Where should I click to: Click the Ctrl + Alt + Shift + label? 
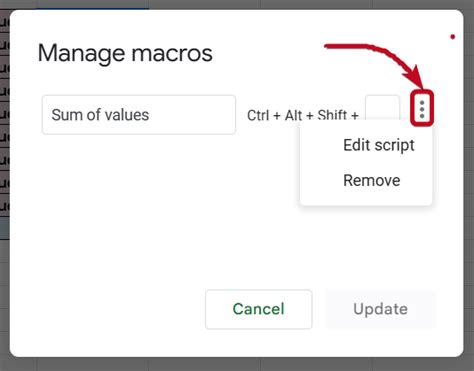point(303,115)
